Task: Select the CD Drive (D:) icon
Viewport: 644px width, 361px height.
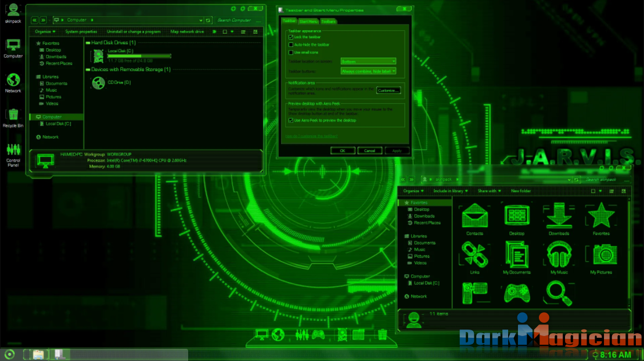Action: 99,82
